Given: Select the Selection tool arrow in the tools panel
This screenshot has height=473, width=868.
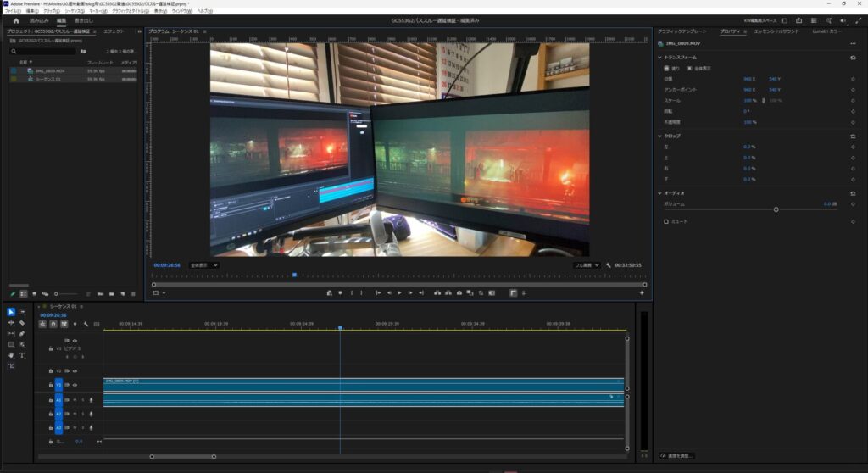Looking at the screenshot, I should coord(11,312).
